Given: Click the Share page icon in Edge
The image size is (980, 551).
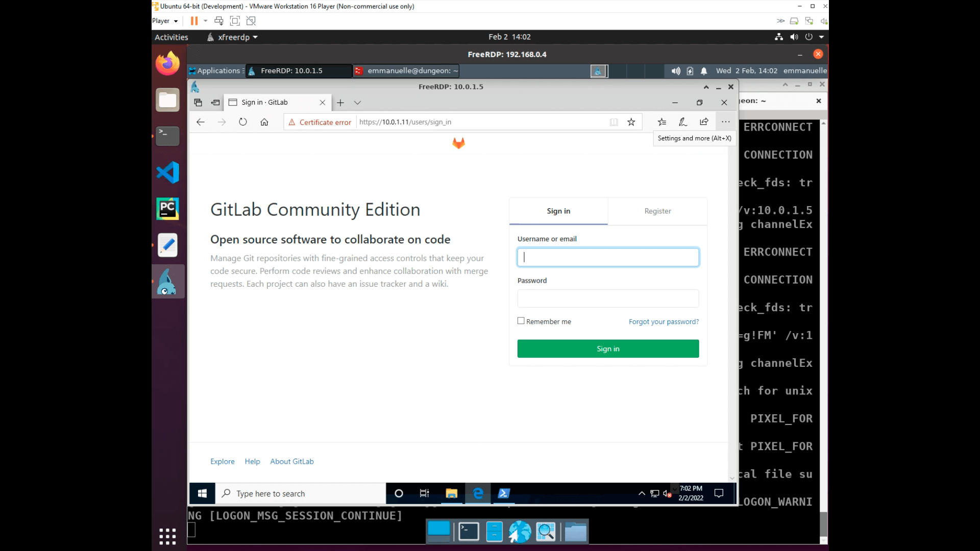Looking at the screenshot, I should point(704,122).
